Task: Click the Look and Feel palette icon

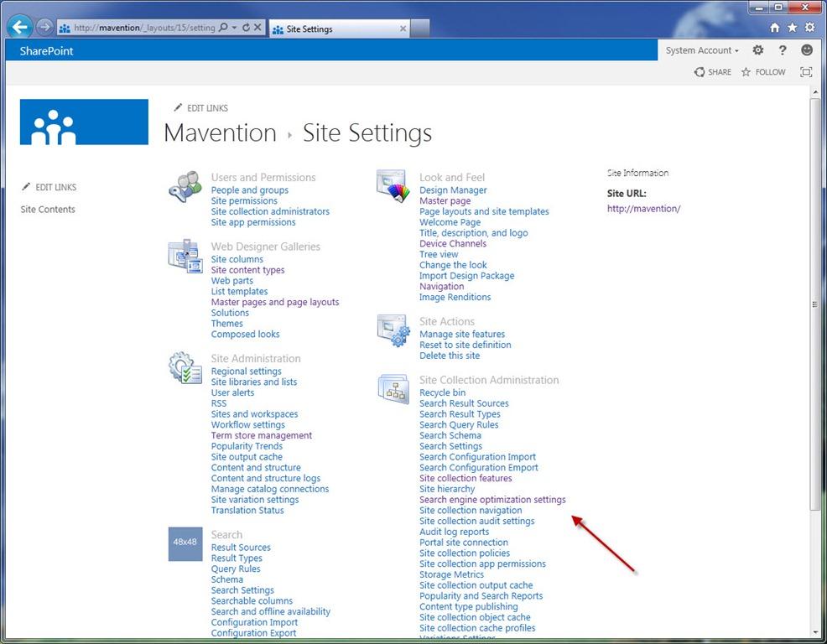Action: tap(393, 186)
